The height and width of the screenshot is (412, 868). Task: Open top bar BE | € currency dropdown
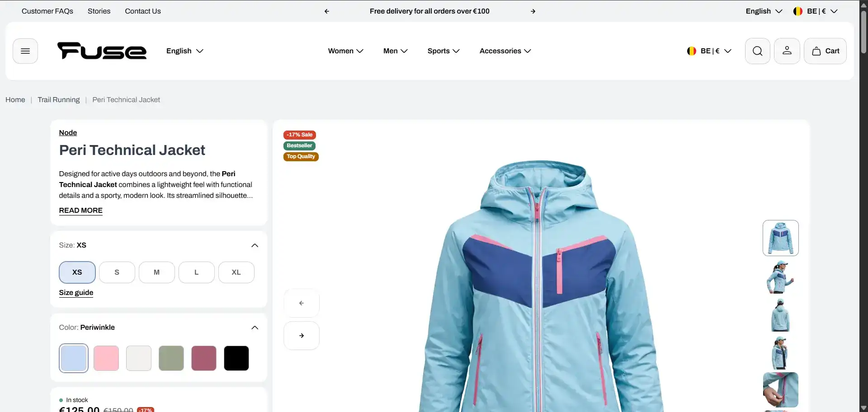(816, 11)
